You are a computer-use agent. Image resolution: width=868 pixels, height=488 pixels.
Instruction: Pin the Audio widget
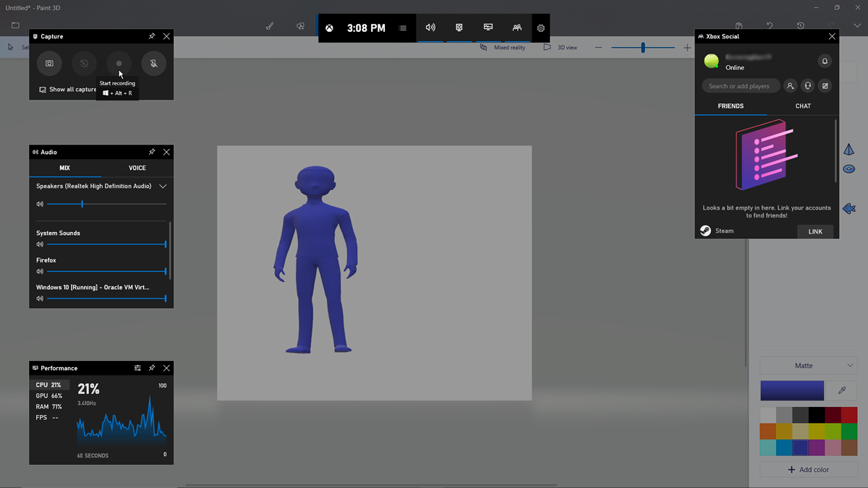click(x=152, y=153)
